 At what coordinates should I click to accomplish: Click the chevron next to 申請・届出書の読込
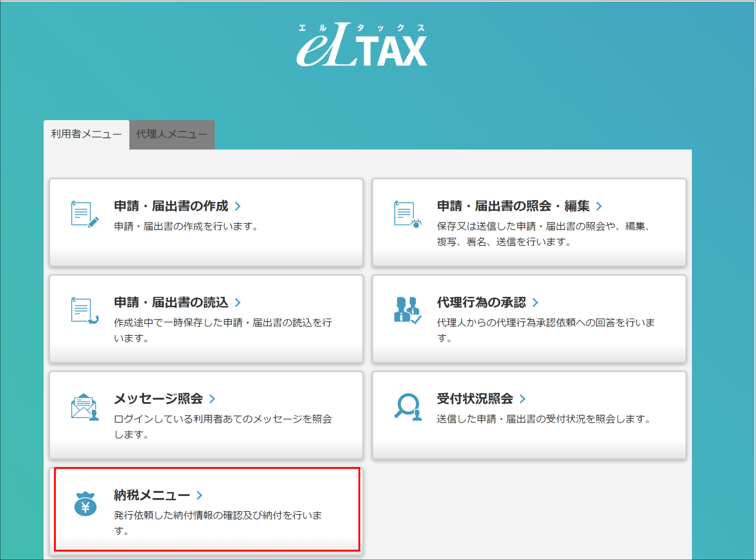[238, 303]
